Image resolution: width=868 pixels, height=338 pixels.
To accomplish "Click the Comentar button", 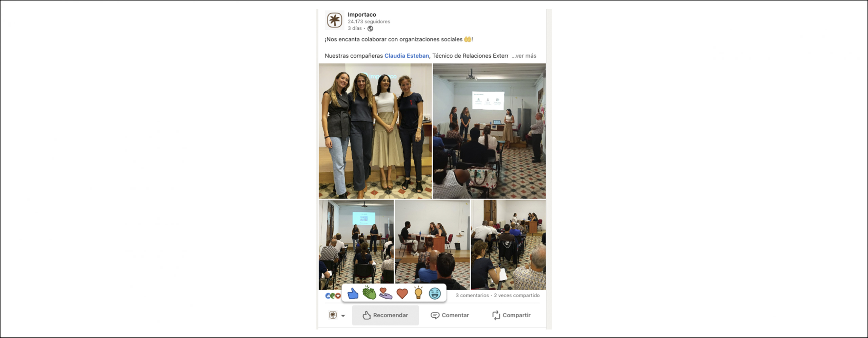I will click(x=450, y=315).
